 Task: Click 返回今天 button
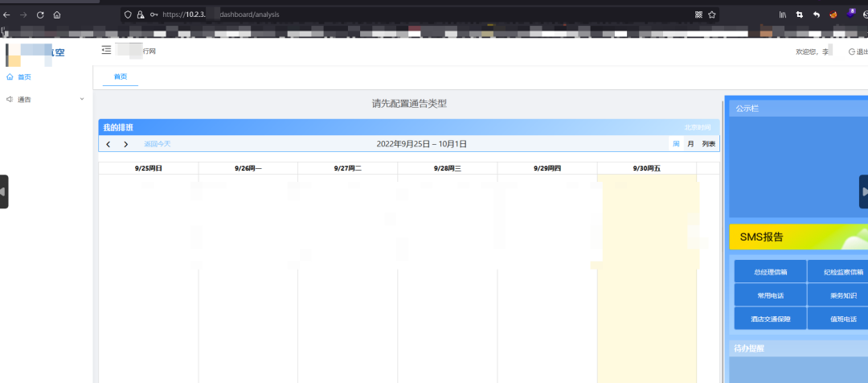click(158, 144)
